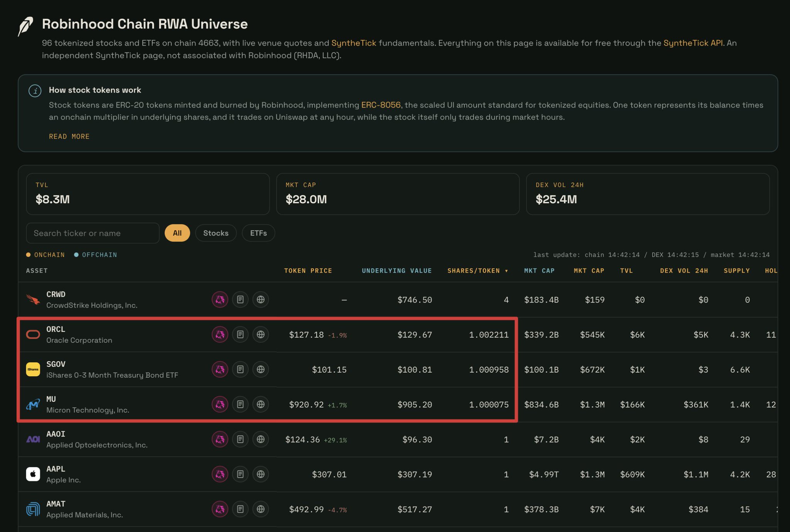Filter list by Stocks

point(216,233)
